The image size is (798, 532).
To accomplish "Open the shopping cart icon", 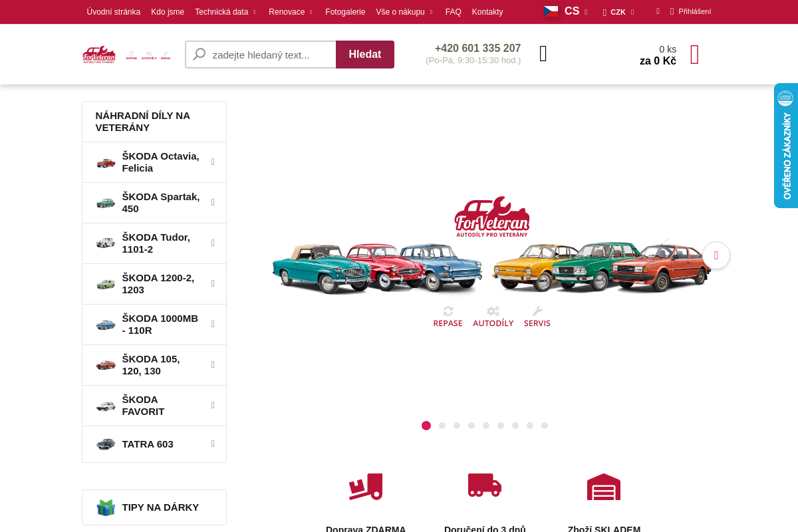I will click(694, 55).
